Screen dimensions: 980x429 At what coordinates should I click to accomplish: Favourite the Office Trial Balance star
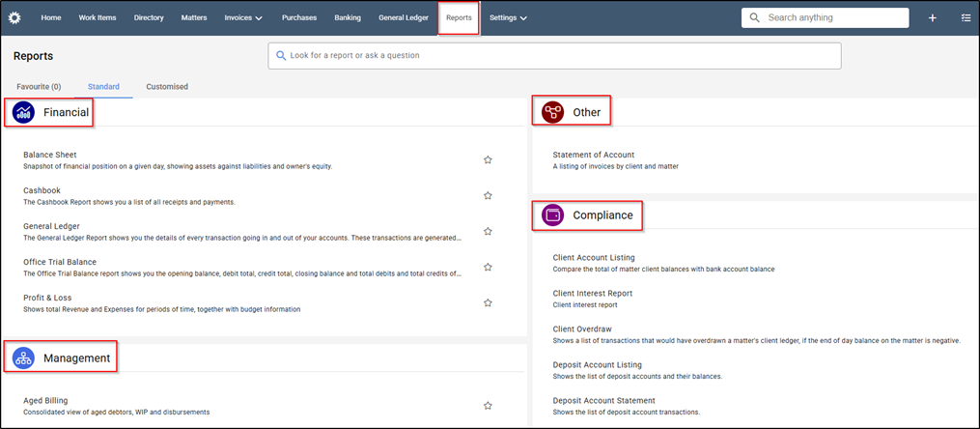(x=488, y=267)
